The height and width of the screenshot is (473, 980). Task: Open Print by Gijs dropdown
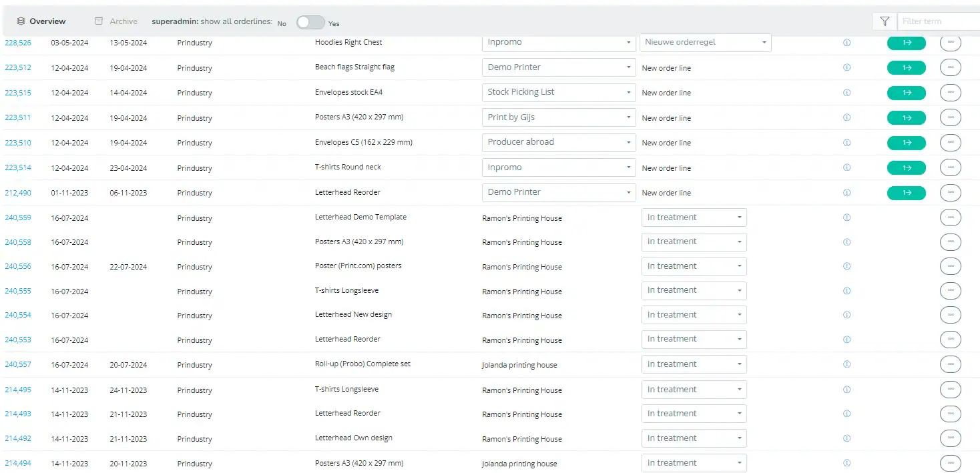click(558, 117)
